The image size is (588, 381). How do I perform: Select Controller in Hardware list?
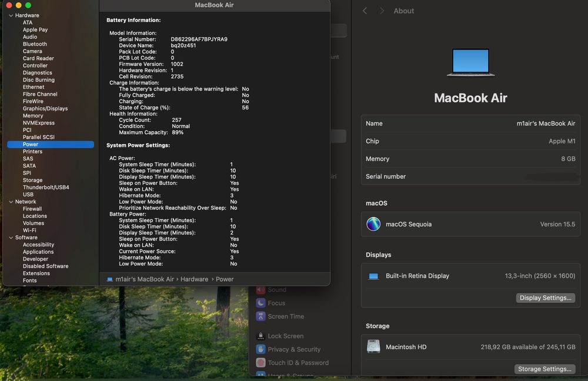point(35,65)
